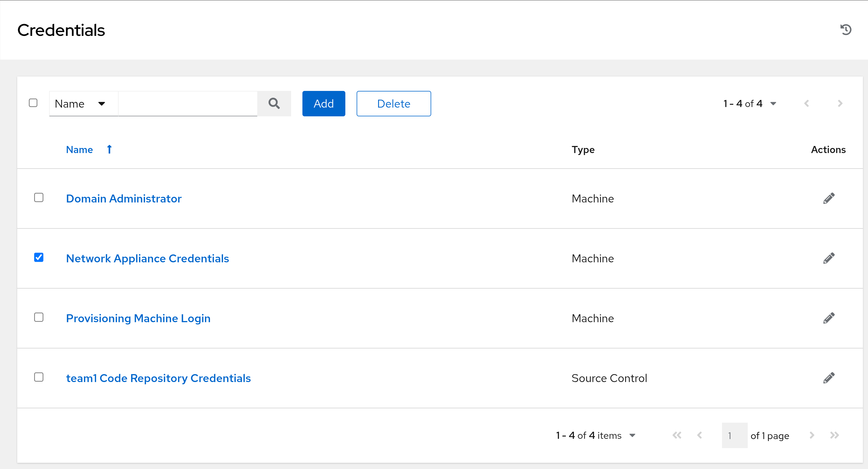The width and height of the screenshot is (868, 469).
Task: Click the Delete button
Action: point(394,103)
